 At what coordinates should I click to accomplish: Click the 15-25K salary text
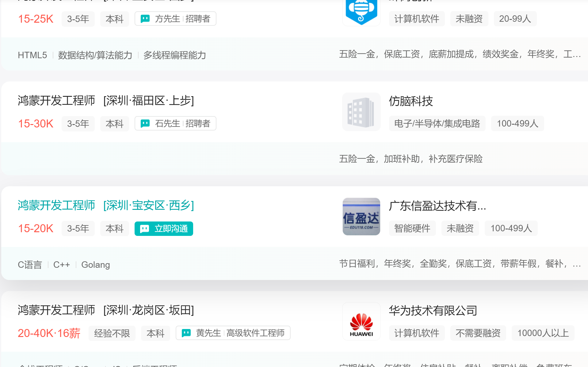pos(36,19)
